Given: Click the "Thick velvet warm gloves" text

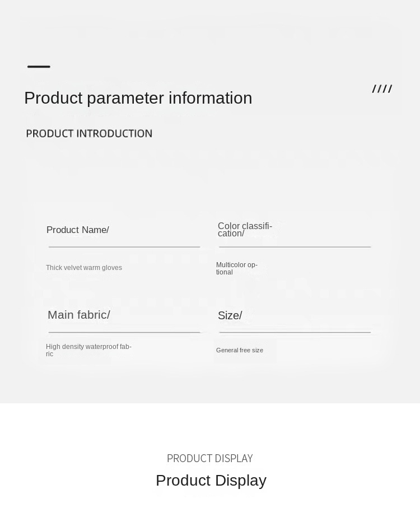Looking at the screenshot, I should (x=84, y=268).
